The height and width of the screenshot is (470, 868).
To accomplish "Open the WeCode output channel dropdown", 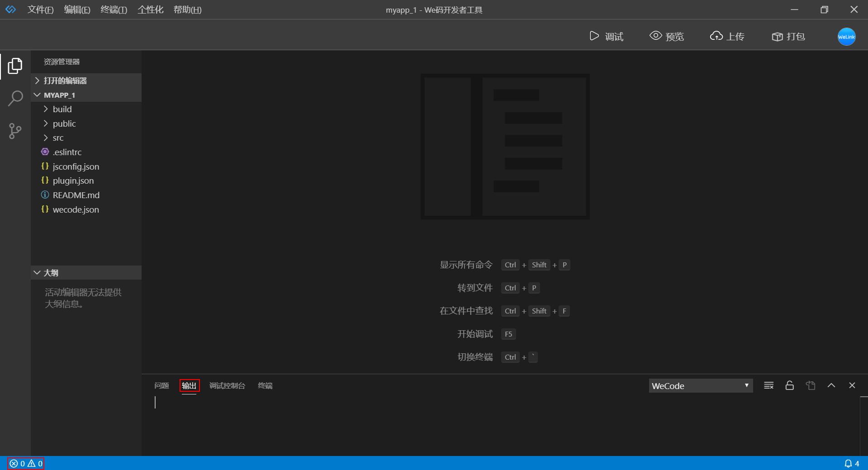I will pyautogui.click(x=700, y=385).
